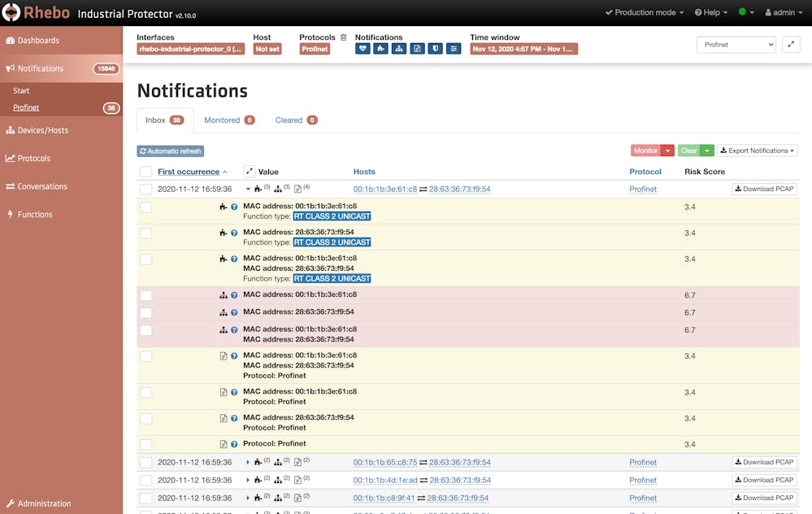812x514 pixels.
Task: Click the green Clear button
Action: tap(688, 150)
